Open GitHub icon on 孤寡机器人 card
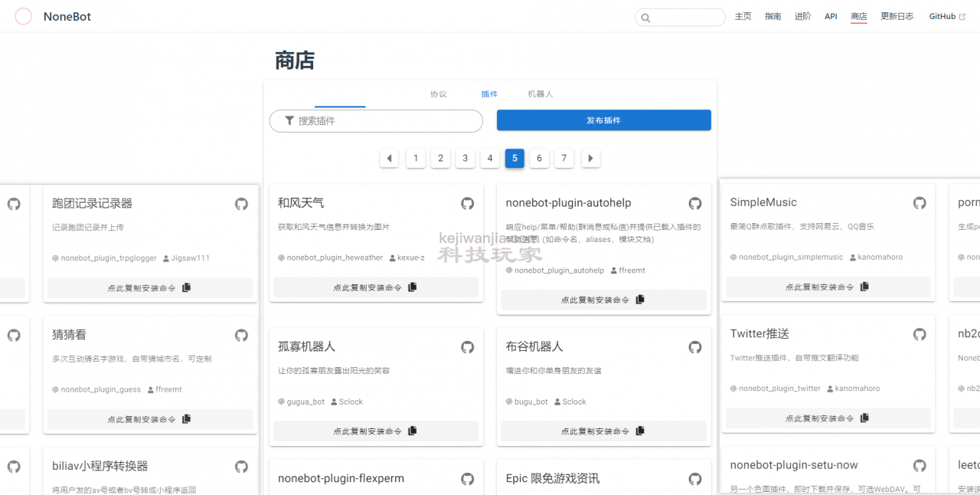Viewport: 980px width, 495px height. click(467, 347)
